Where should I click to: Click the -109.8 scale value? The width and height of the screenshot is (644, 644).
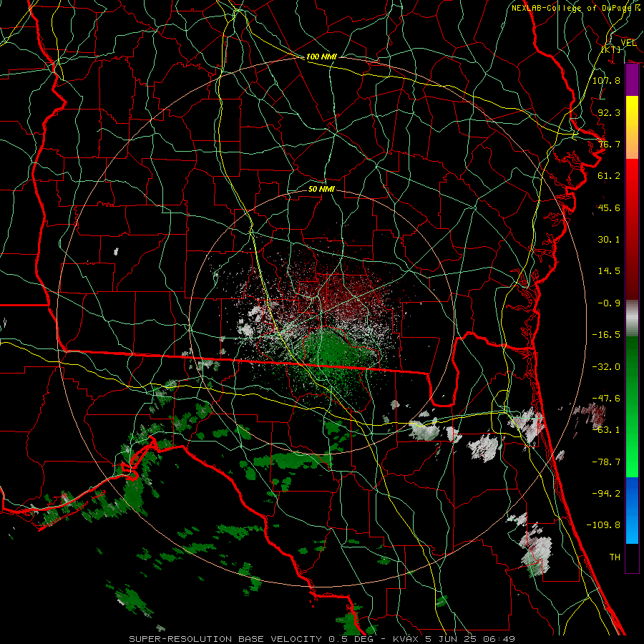pos(603,525)
